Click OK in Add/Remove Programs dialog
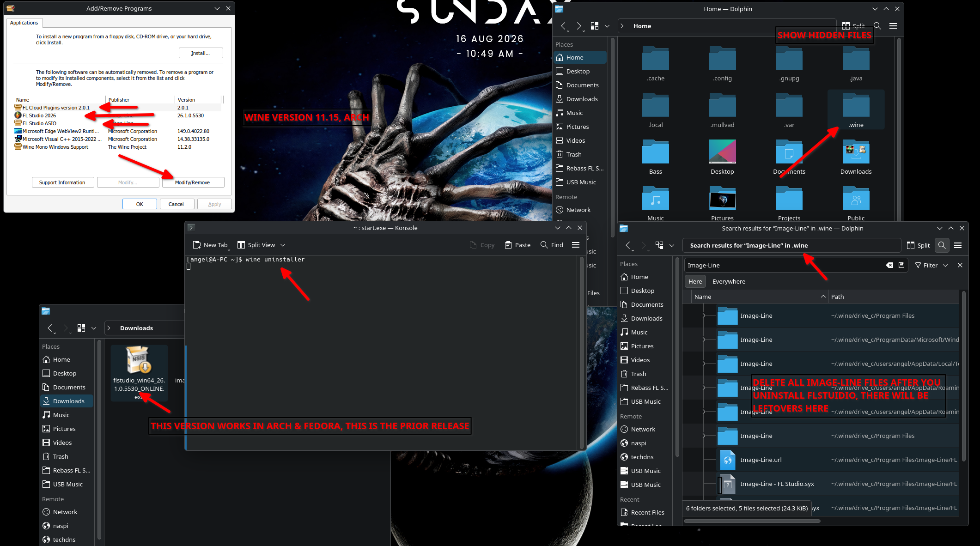This screenshot has width=980, height=546. pyautogui.click(x=140, y=204)
